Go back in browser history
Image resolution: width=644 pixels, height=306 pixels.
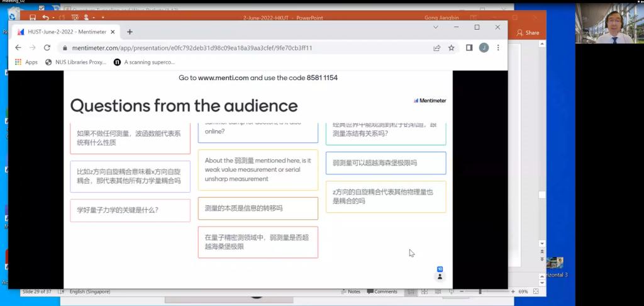[18, 48]
